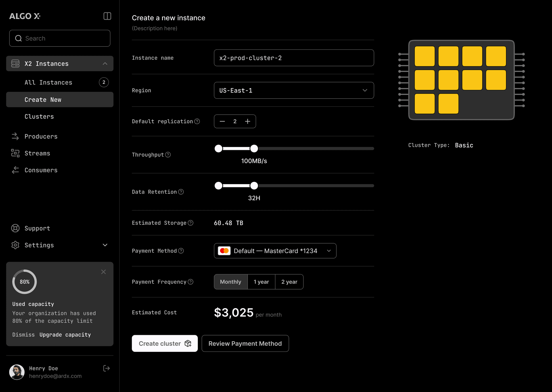Screen dimensions: 552x392
Task: Go to All Instances
Action: pyautogui.click(x=48, y=82)
